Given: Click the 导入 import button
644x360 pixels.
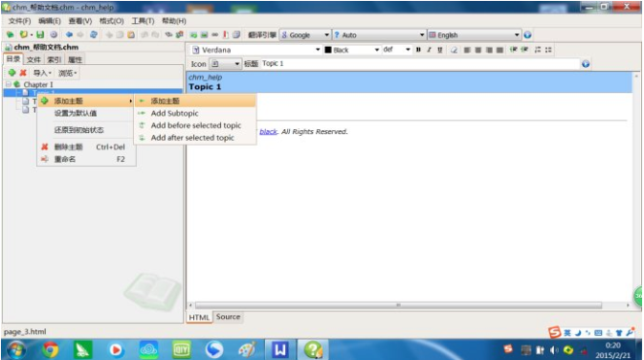Looking at the screenshot, I should [42, 73].
